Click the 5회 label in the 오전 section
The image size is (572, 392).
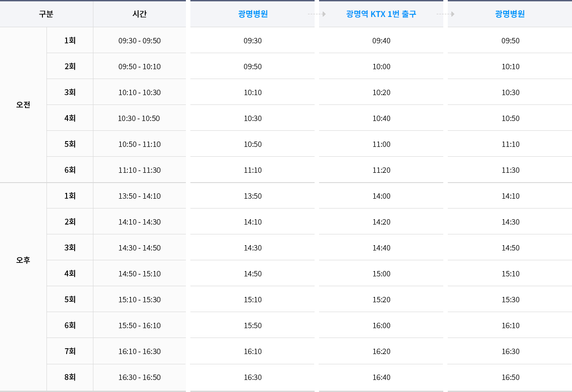[70, 144]
